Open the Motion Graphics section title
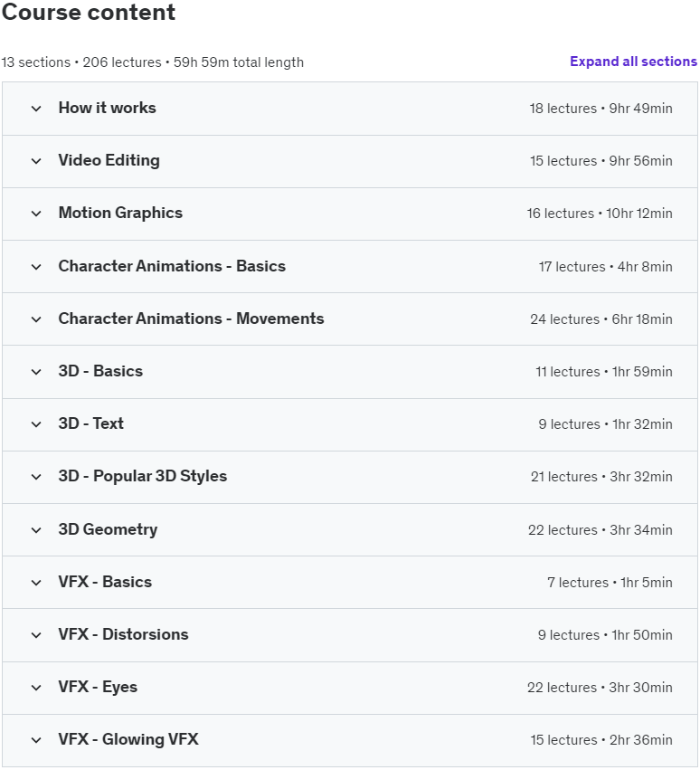Image resolution: width=700 pixels, height=770 pixels. point(120,214)
